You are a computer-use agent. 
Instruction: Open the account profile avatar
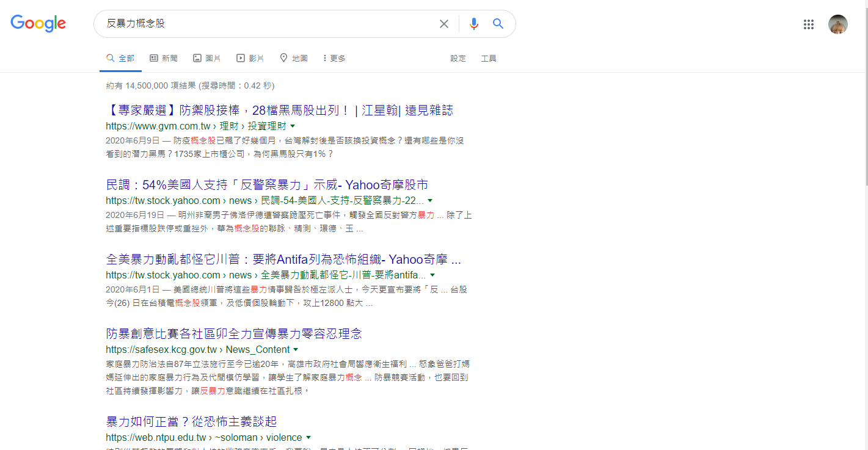pyautogui.click(x=838, y=24)
